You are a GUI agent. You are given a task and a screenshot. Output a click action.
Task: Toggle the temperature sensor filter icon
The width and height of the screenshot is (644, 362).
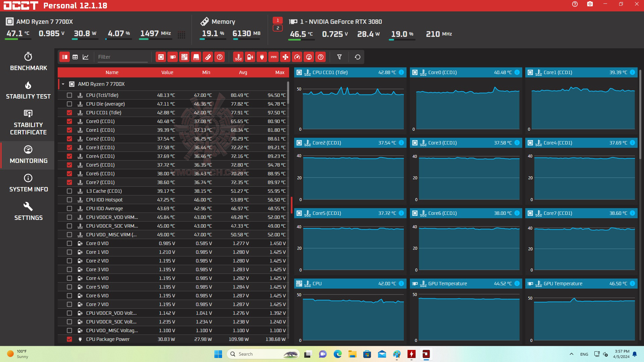238,57
